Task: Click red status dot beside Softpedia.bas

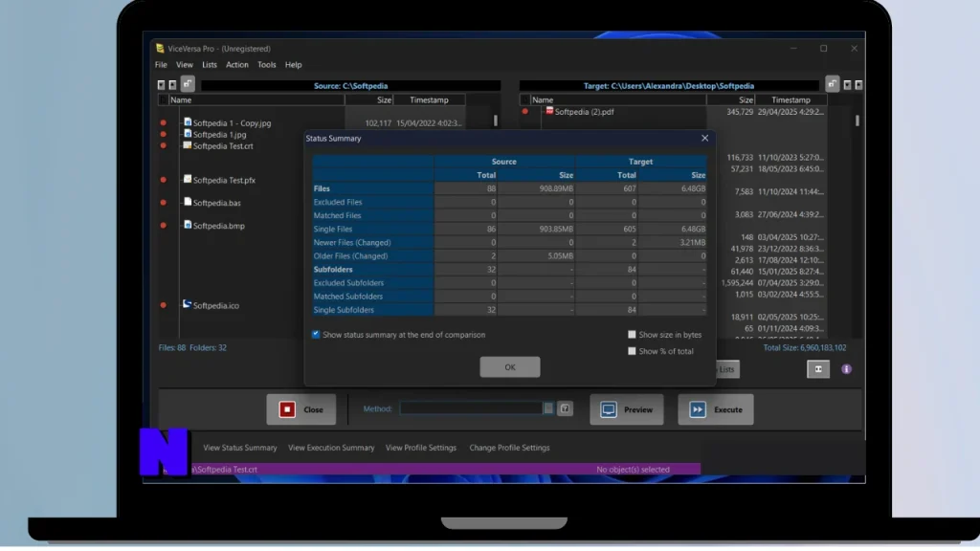Action: 163,203
